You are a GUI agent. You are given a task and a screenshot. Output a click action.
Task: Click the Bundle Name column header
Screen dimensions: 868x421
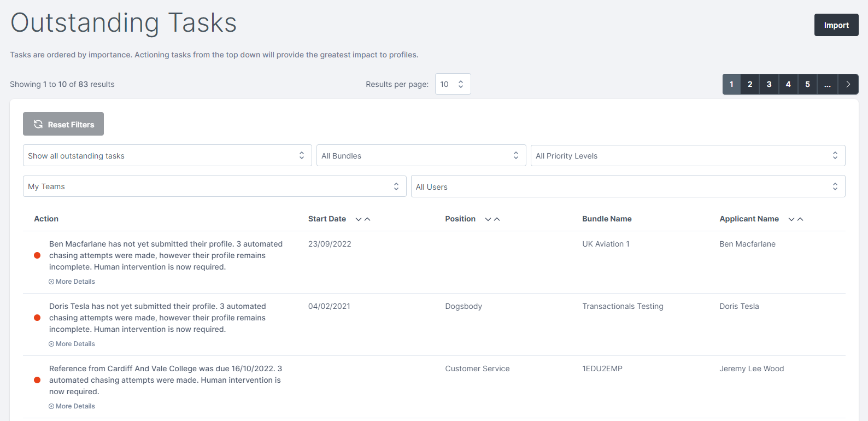pyautogui.click(x=607, y=219)
